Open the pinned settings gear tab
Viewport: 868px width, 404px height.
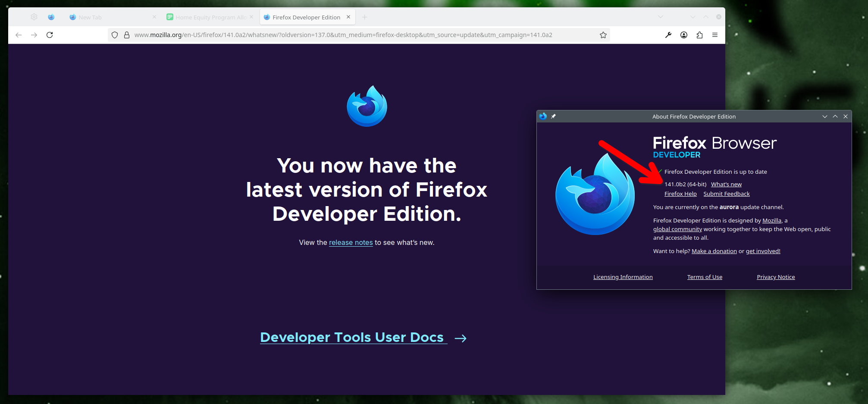[x=34, y=17]
